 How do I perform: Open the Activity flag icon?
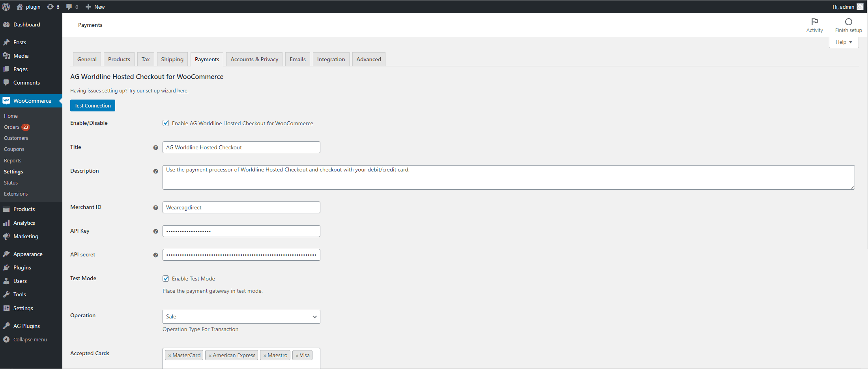pyautogui.click(x=814, y=22)
